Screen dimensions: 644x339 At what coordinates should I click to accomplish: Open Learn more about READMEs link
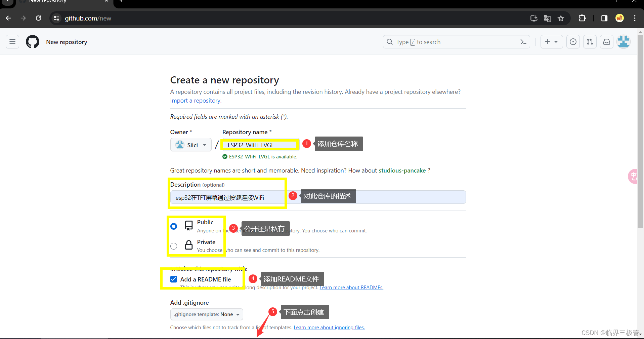[351, 288]
